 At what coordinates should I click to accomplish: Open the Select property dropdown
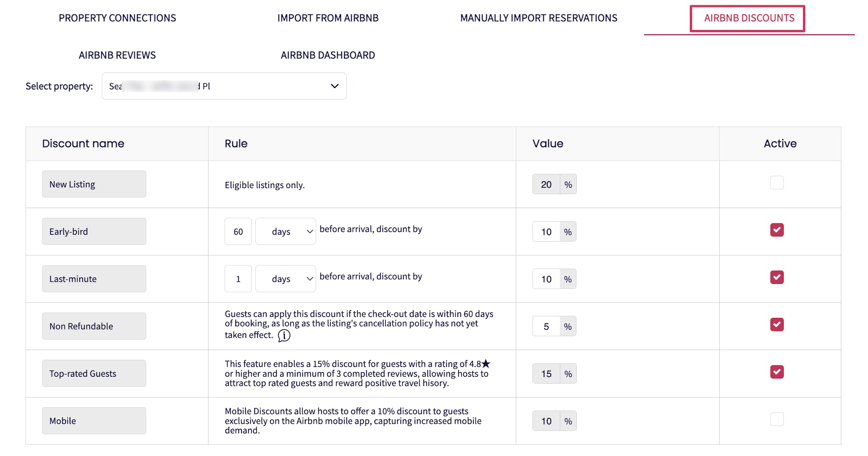point(224,86)
